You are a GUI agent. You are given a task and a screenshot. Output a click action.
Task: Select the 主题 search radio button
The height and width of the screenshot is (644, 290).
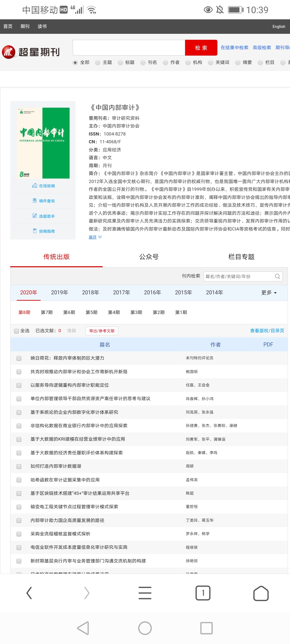tap(98, 63)
